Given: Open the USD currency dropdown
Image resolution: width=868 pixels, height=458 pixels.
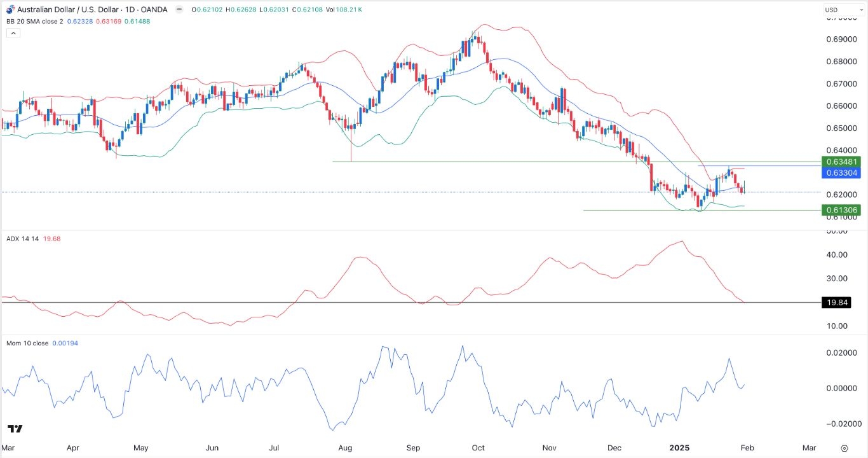Looking at the screenshot, I should [839, 10].
